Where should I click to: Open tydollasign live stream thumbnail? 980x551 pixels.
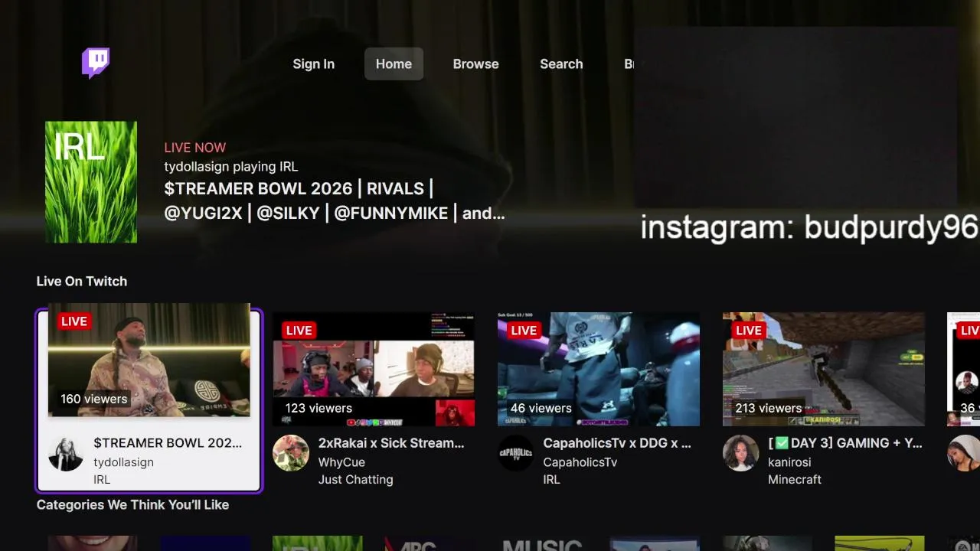click(x=149, y=360)
